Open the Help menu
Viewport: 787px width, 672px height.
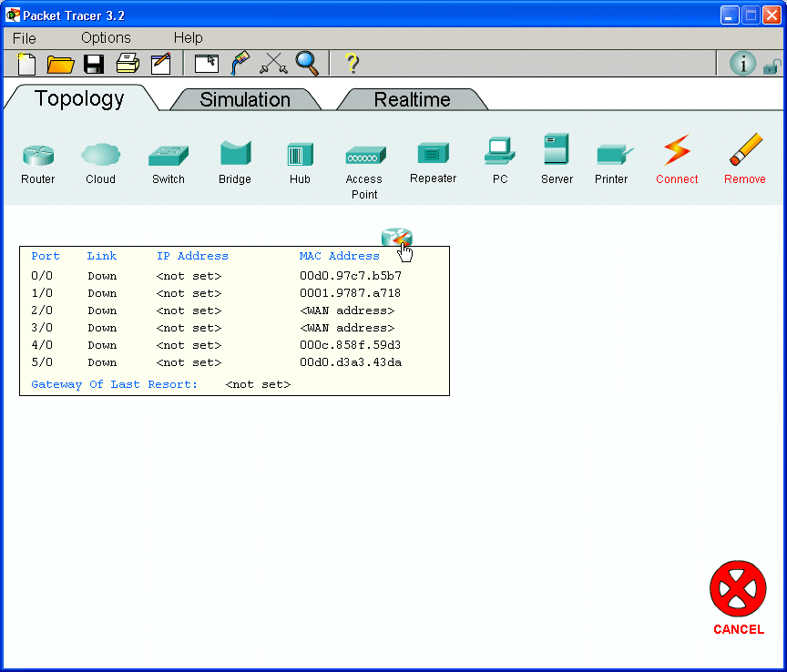tap(189, 37)
